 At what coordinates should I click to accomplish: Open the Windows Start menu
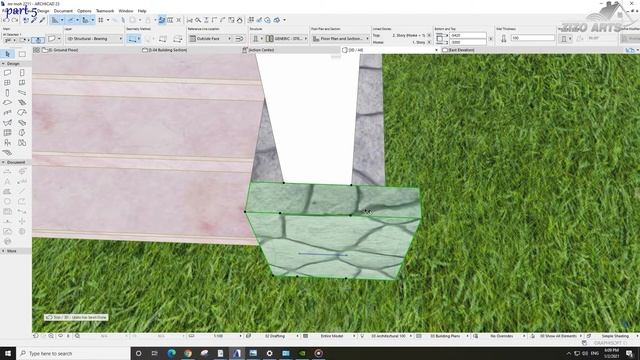(8, 353)
